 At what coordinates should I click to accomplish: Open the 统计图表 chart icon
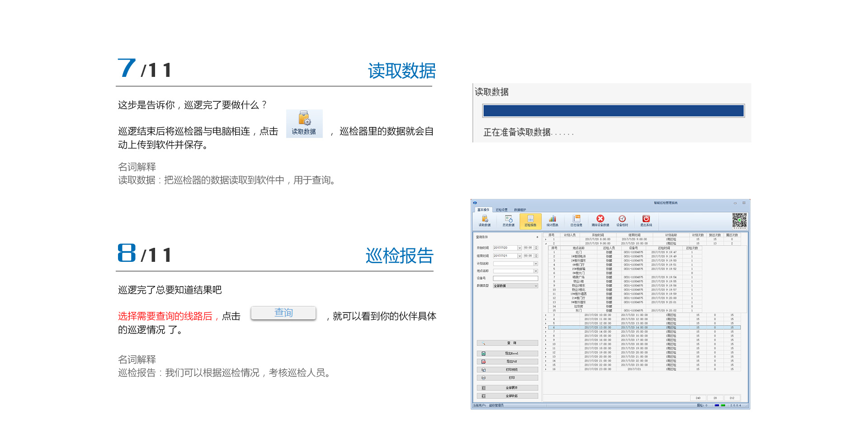552,221
